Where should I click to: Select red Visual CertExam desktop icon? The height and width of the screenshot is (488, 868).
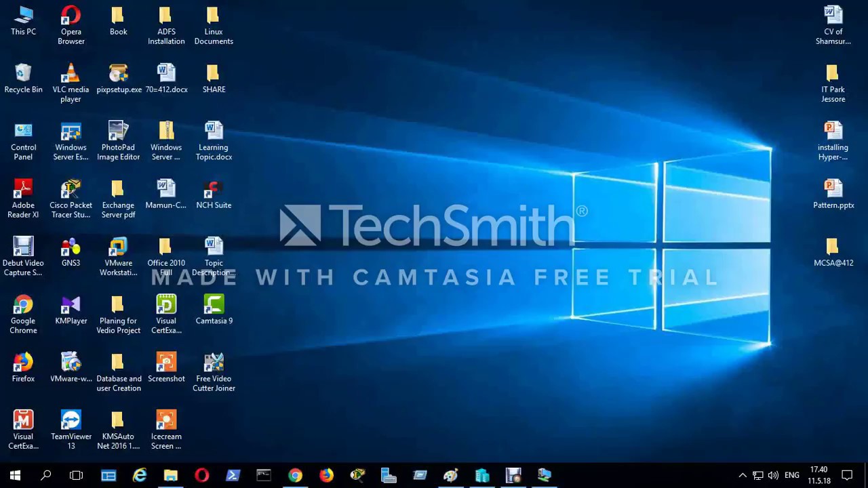click(23, 430)
